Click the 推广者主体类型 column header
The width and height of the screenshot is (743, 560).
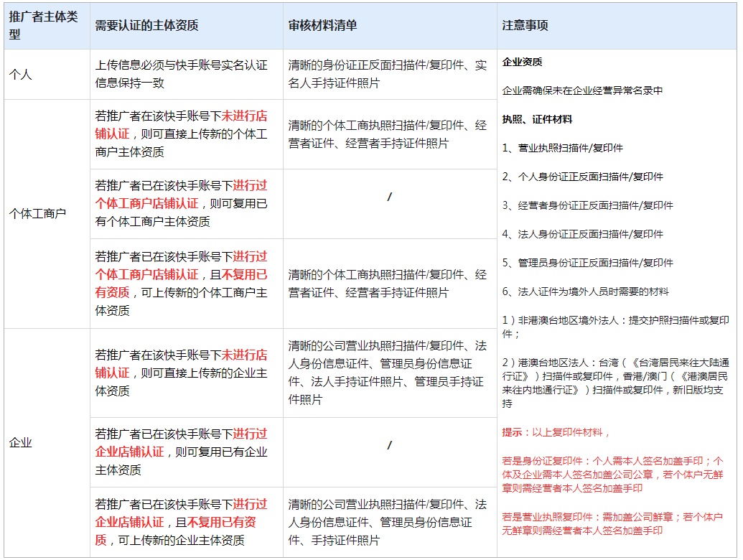tap(47, 26)
